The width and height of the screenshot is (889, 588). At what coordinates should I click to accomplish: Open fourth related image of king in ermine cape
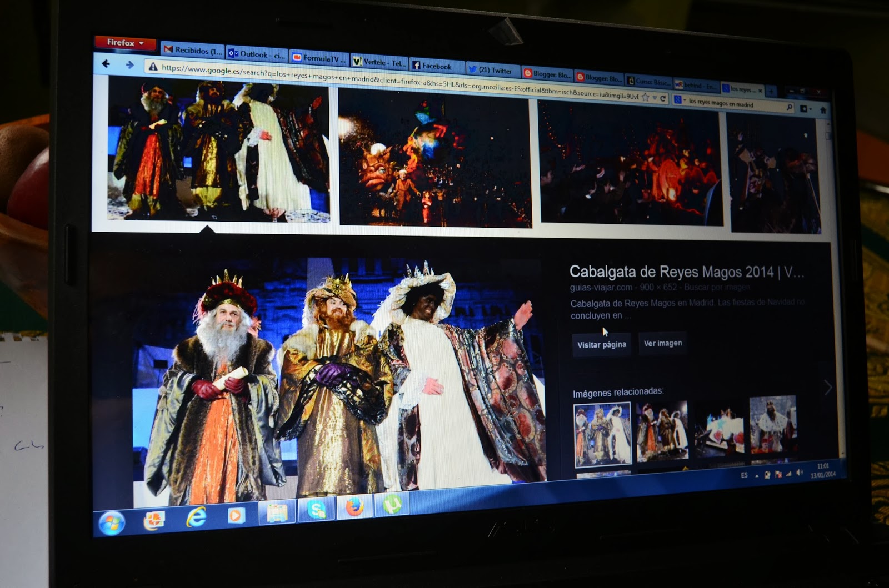(x=772, y=425)
